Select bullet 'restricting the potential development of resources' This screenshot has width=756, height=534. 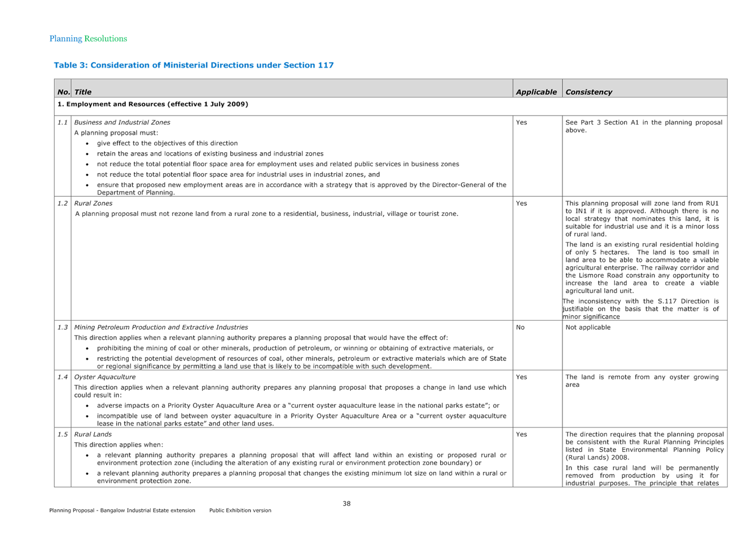pos(301,363)
